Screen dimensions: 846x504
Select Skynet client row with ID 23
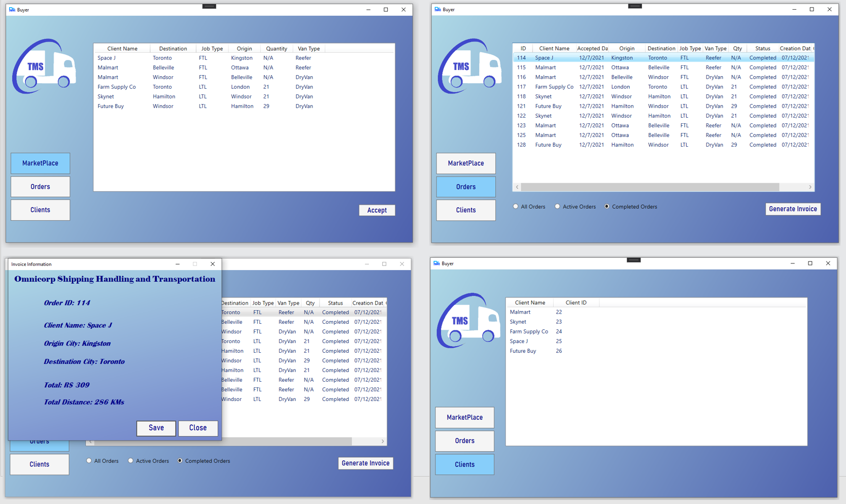coord(656,322)
